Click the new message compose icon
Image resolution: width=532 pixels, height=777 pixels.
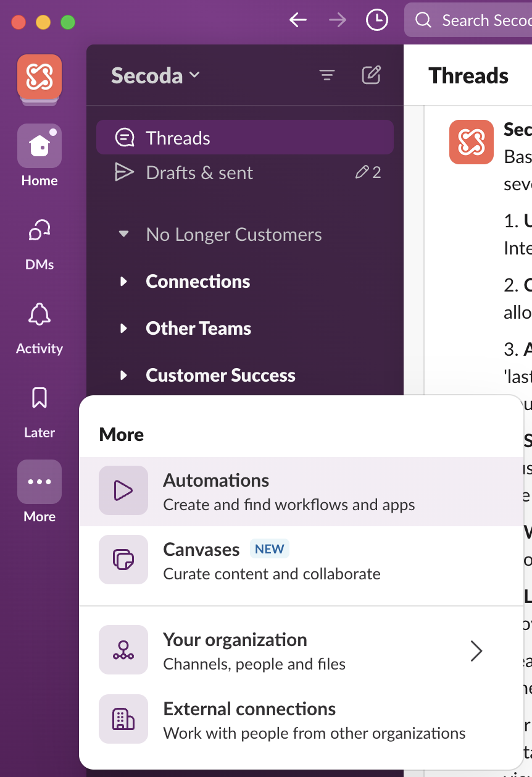coord(371,75)
